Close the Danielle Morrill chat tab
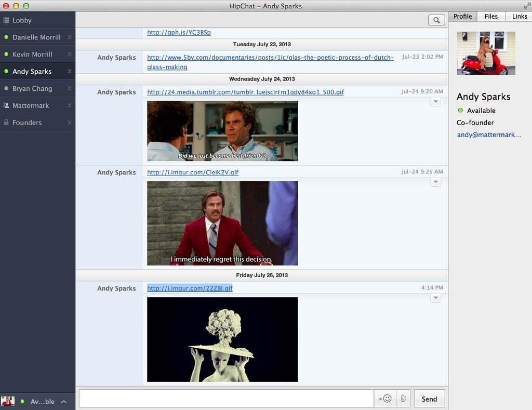Screen dimensions: 532x410 pyautogui.click(x=70, y=37)
